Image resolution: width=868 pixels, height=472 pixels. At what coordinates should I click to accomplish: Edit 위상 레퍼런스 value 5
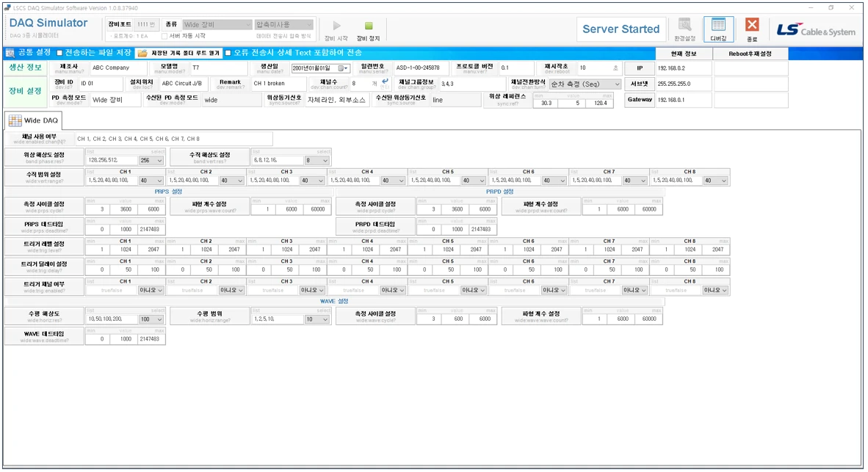click(573, 103)
